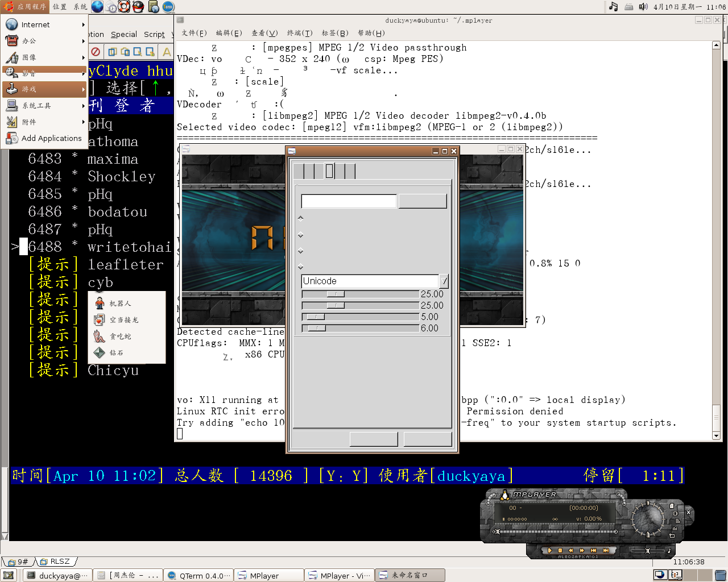Open the 帮助(H) menu in the terminal
This screenshot has height=582, width=728.
[371, 33]
